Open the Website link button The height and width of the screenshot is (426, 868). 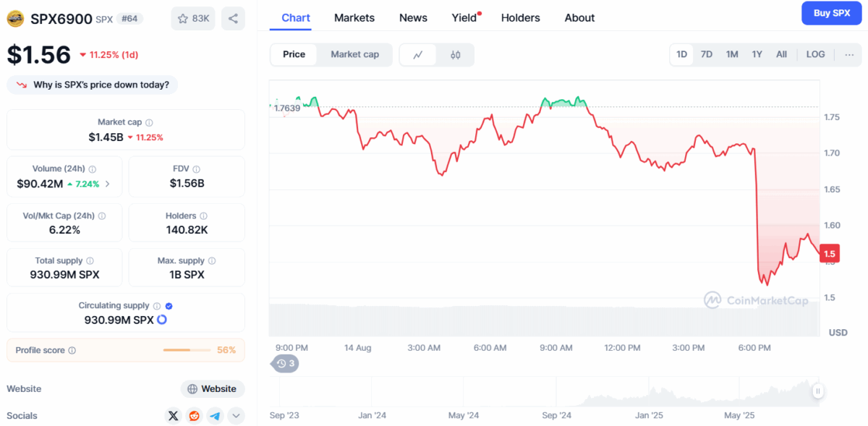point(213,389)
